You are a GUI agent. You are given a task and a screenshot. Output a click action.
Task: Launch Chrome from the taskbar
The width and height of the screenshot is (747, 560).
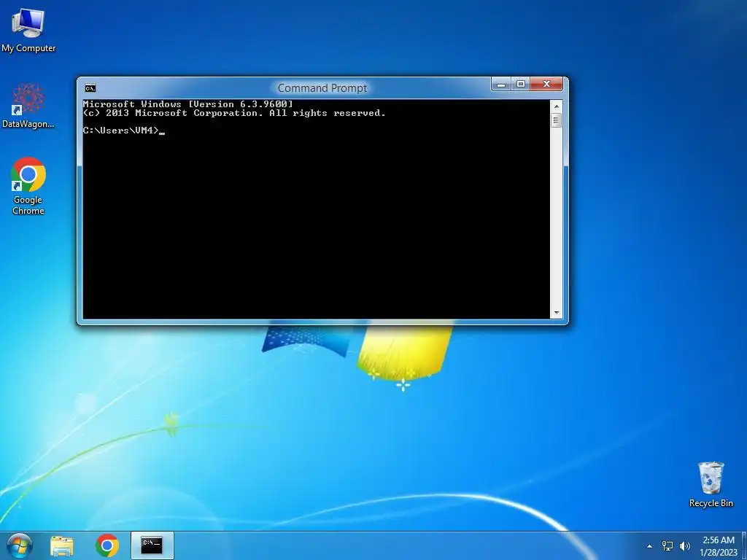click(107, 545)
